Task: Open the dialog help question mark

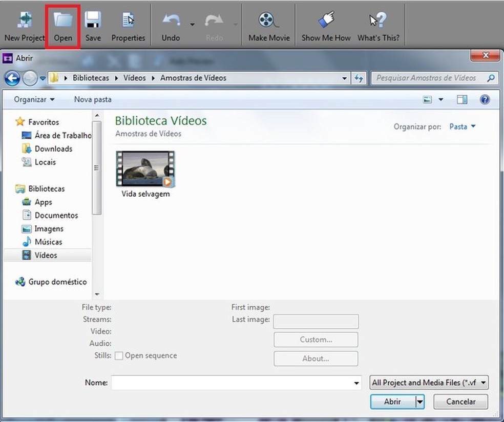Action: [485, 99]
